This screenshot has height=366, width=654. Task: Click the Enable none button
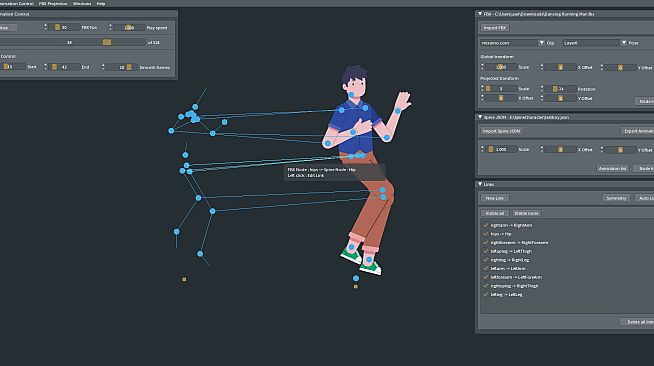tap(526, 213)
